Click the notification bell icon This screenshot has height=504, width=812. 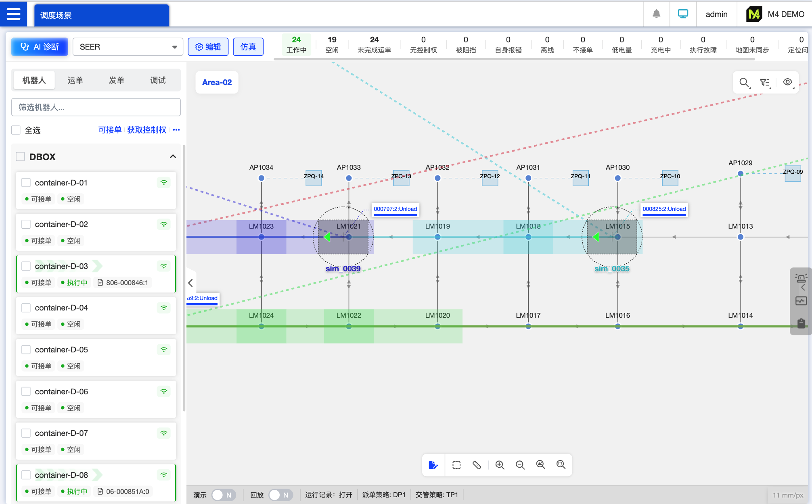656,14
